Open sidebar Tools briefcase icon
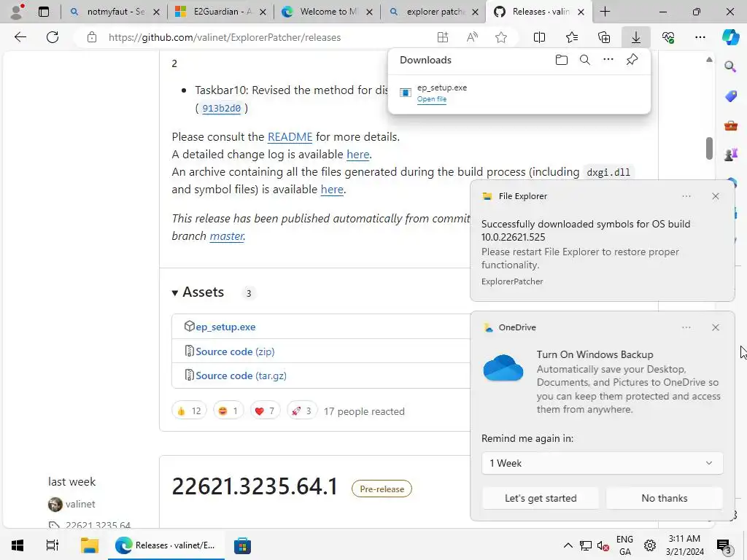 pos(730,125)
